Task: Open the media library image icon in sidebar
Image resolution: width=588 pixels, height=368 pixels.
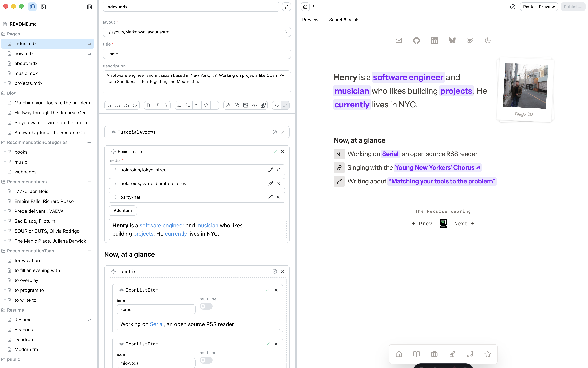Action: [43, 7]
